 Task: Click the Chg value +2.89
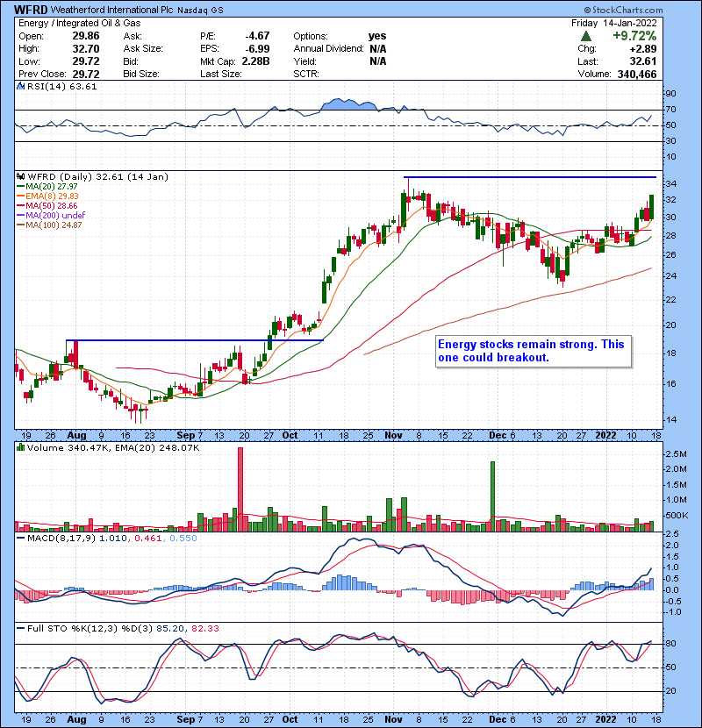(643, 49)
